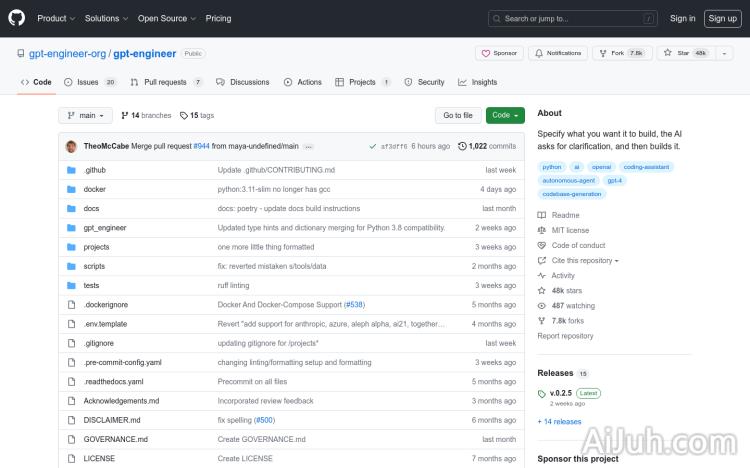Click the commit history clock icon
750x468 pixels.
(462, 146)
